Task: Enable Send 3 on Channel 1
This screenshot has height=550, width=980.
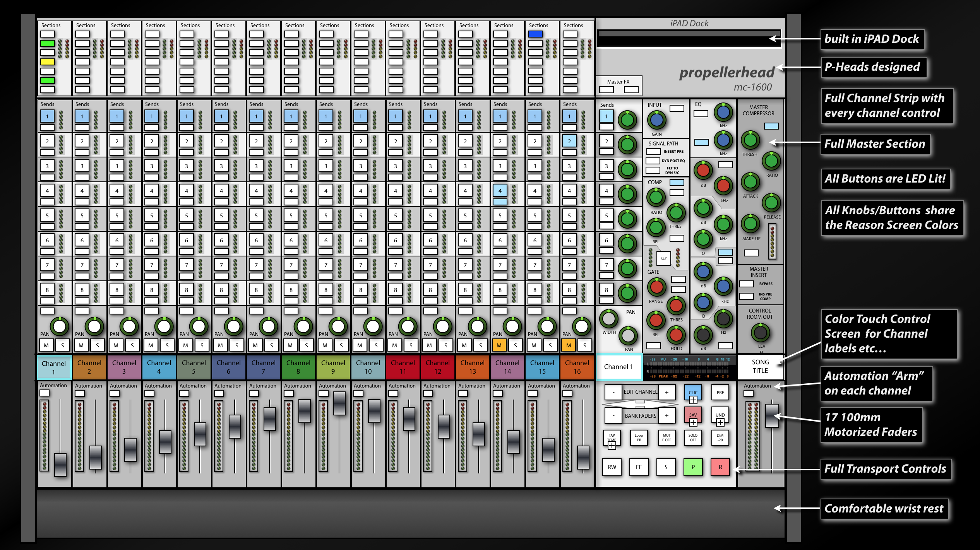Action: coord(47,166)
